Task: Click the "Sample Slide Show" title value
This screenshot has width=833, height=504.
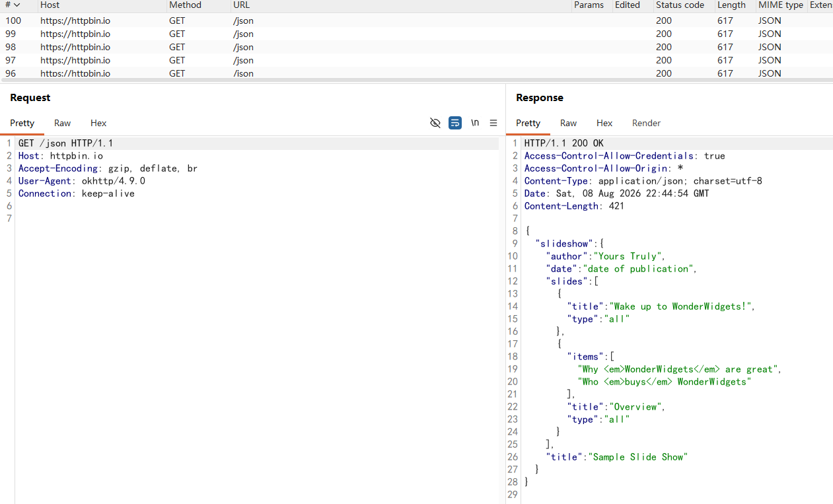Action: (x=637, y=457)
